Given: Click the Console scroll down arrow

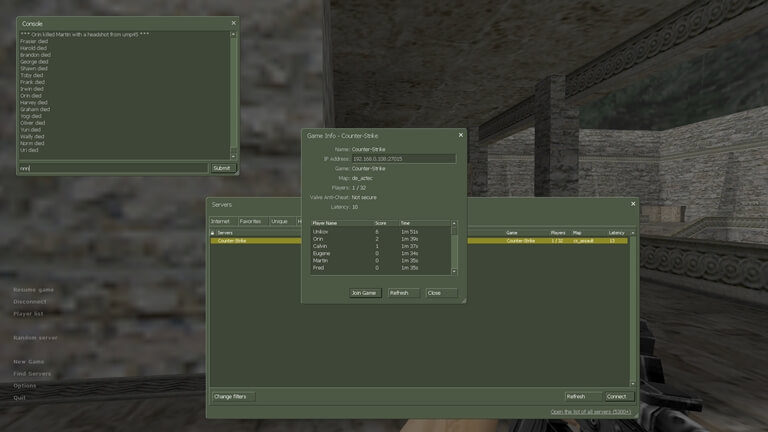Looking at the screenshot, I should (233, 156).
